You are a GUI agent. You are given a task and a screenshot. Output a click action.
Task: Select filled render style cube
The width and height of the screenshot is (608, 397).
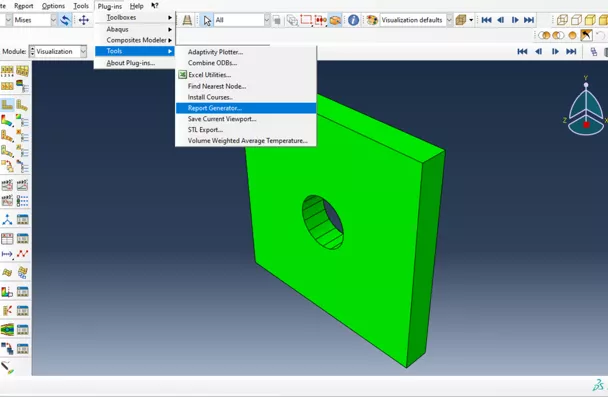(590, 20)
